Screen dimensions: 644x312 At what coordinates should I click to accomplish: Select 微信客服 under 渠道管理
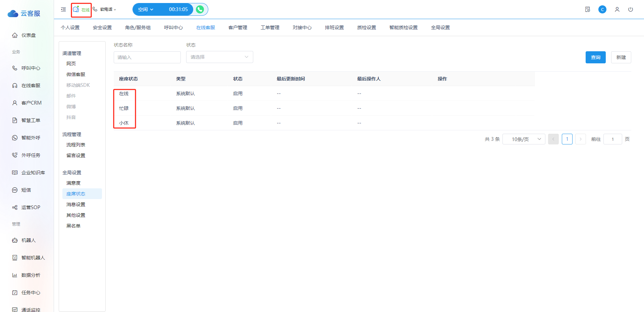[76, 74]
